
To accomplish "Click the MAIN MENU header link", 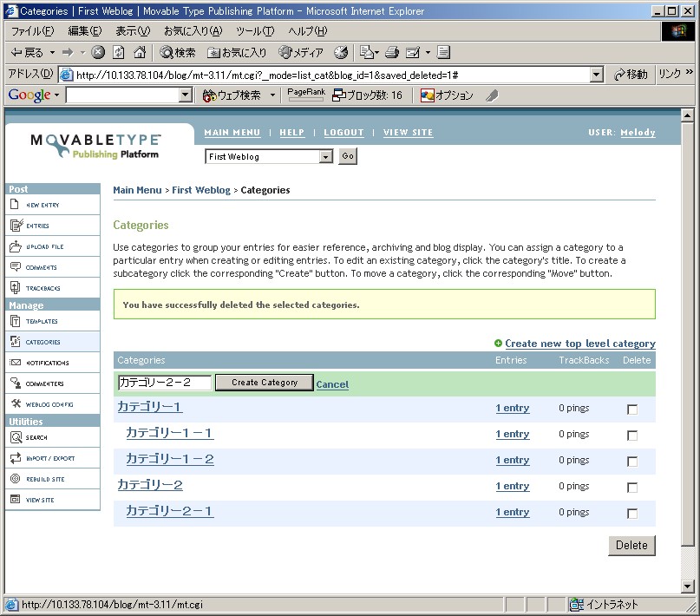I will tap(232, 133).
